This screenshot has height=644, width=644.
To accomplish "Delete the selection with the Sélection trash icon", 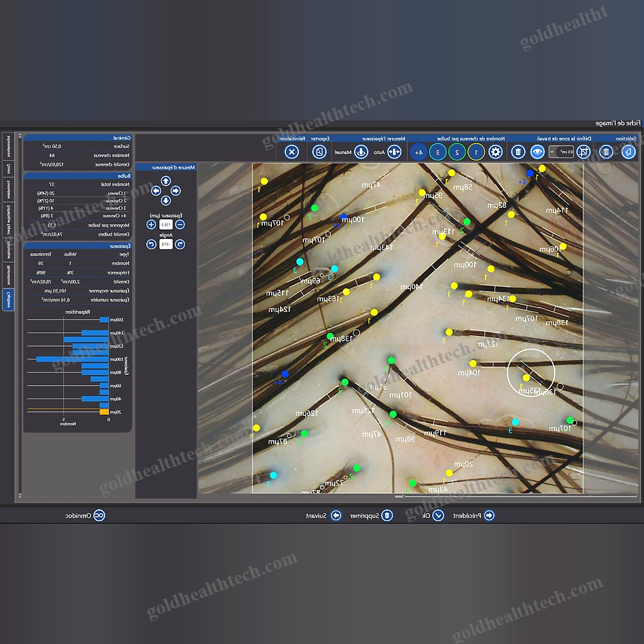I will click(x=606, y=152).
